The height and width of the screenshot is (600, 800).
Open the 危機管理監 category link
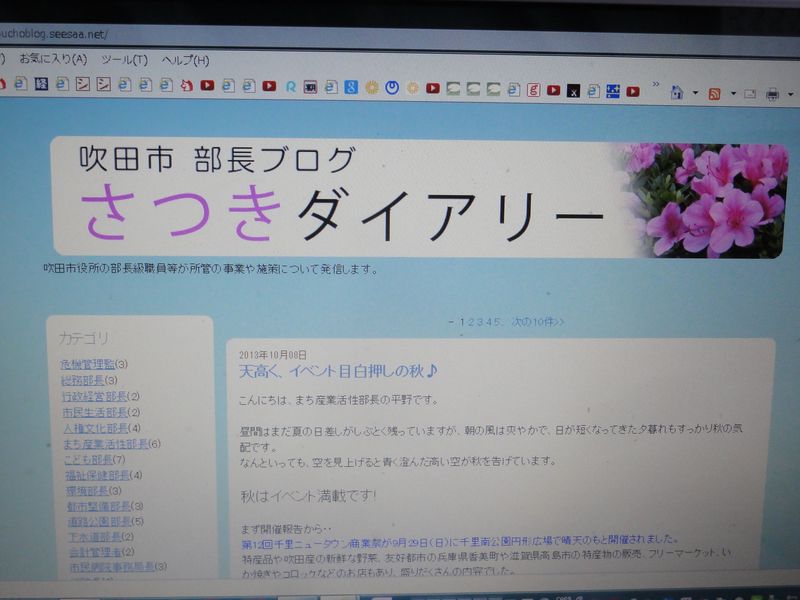88,364
